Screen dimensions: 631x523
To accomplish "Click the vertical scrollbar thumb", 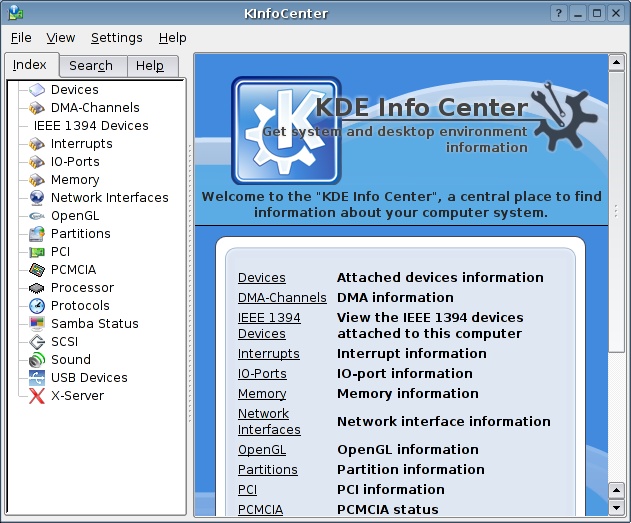I will (616, 212).
